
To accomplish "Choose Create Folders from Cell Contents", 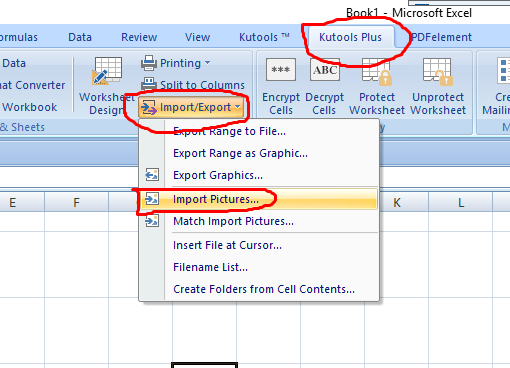I will pyautogui.click(x=259, y=289).
